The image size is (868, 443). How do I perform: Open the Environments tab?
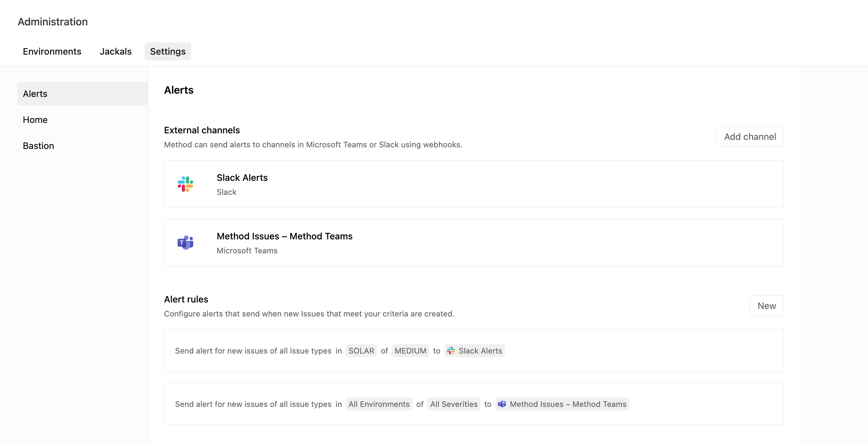52,51
